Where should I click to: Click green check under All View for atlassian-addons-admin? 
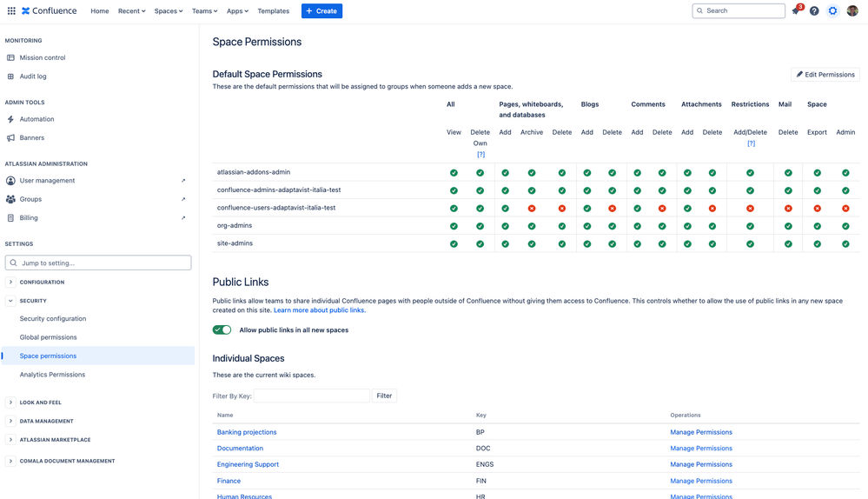pyautogui.click(x=454, y=173)
